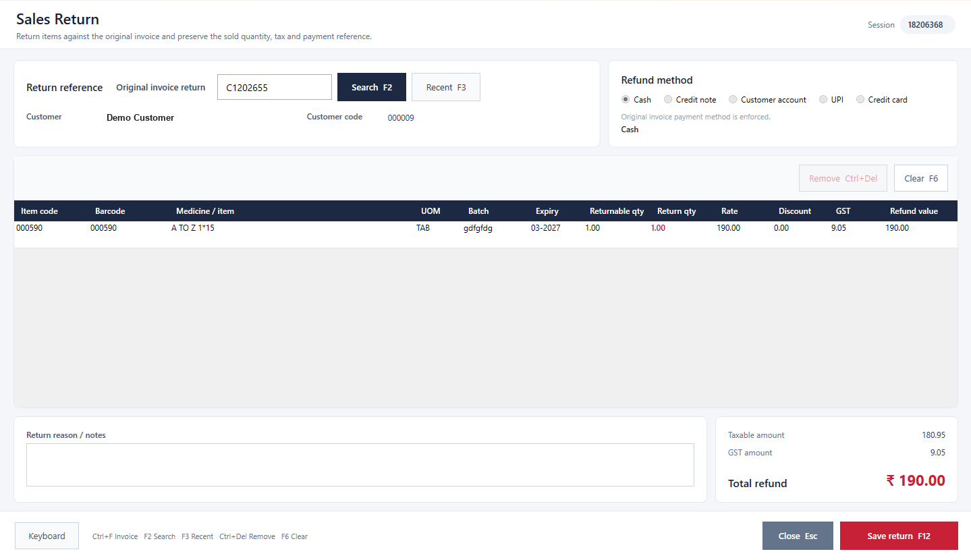
Task: Click the UOM column header
Action: (431, 211)
